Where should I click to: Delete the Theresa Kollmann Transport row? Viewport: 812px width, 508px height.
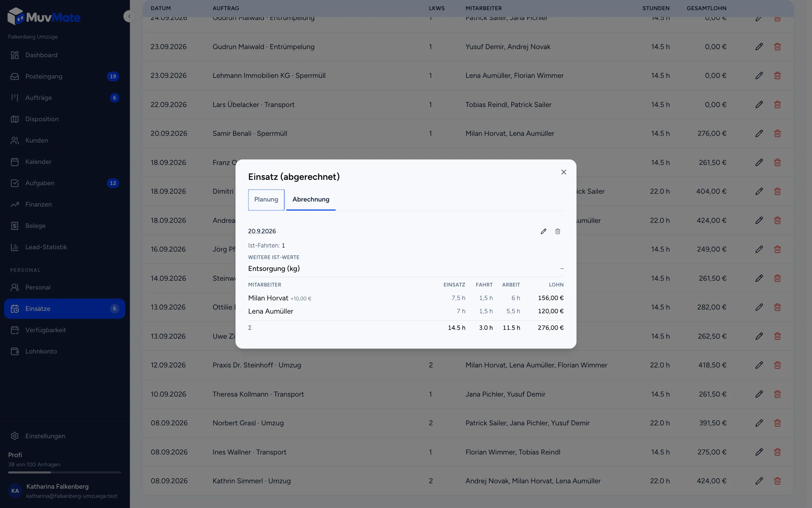(777, 394)
